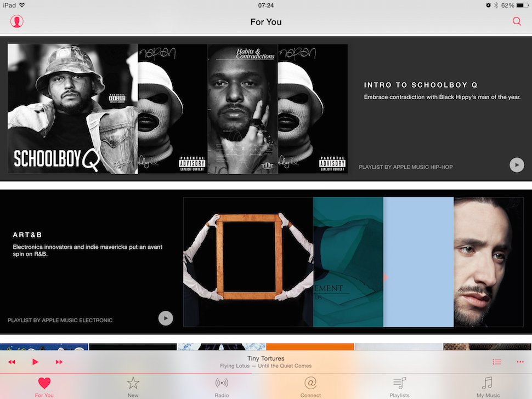Open the Intro to Schoolboy Q title

[421, 85]
